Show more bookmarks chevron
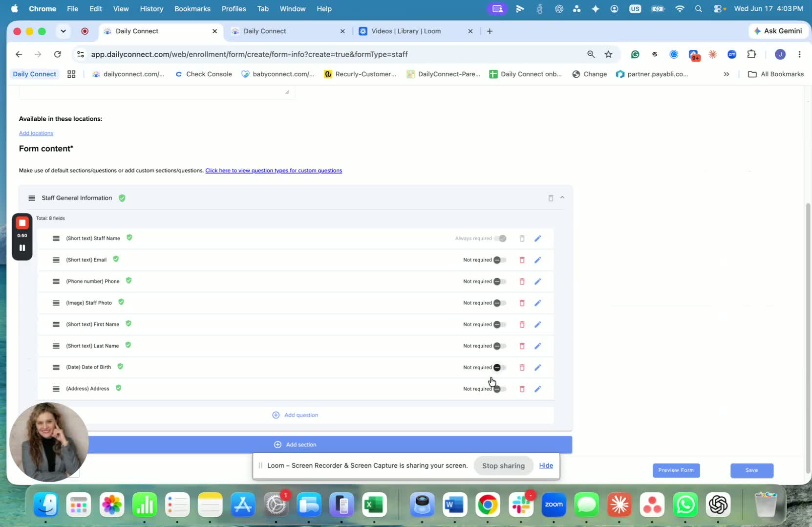Viewport: 812px width, 527px height. tap(727, 74)
